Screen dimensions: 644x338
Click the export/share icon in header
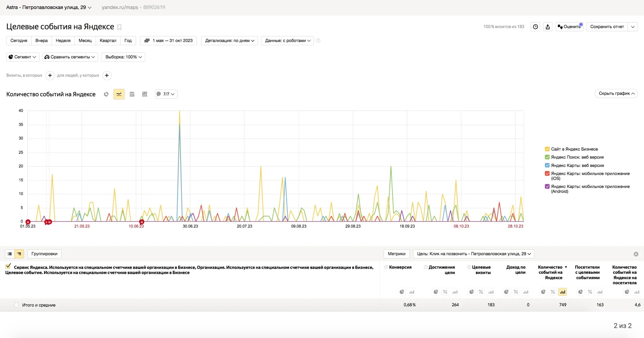click(x=547, y=27)
